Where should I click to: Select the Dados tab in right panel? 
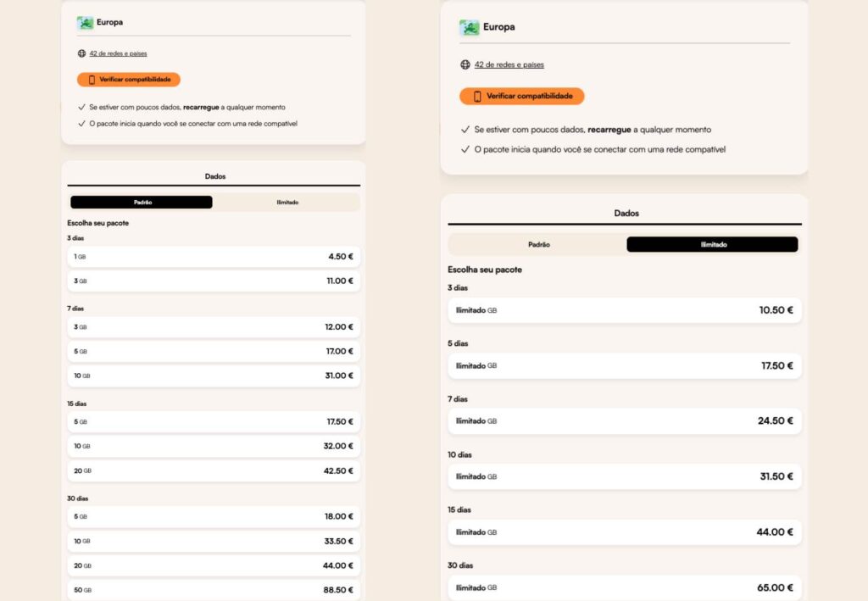point(626,214)
